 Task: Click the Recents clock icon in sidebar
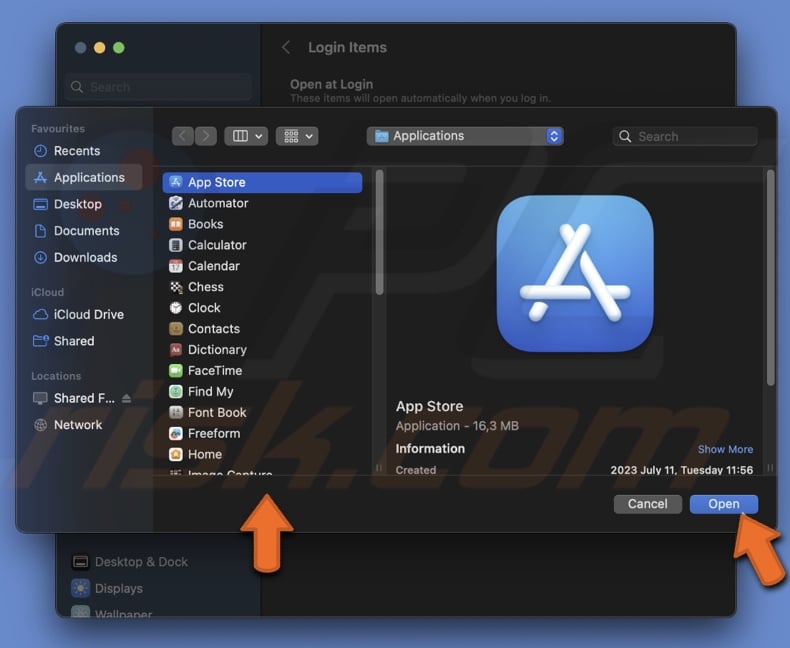pyautogui.click(x=40, y=151)
